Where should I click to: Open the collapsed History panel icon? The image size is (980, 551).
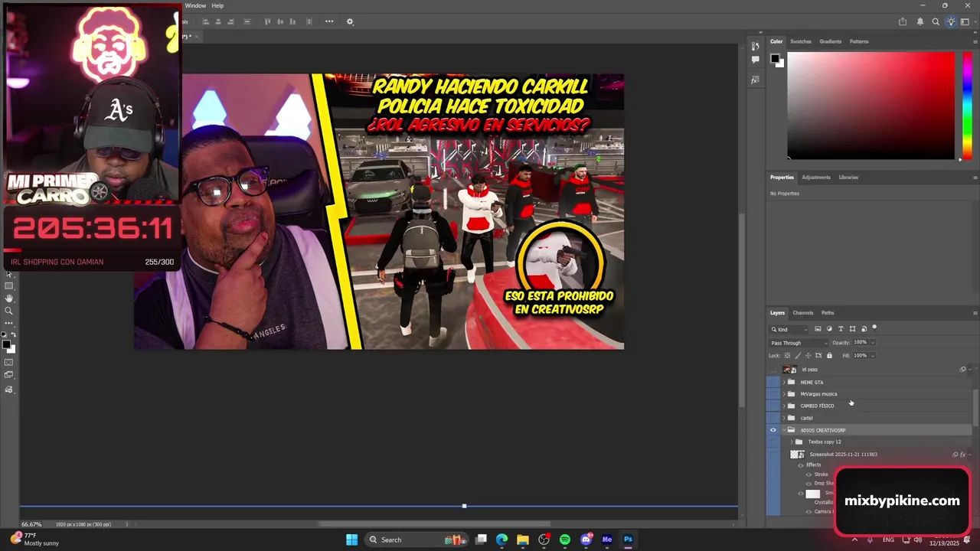[755, 46]
